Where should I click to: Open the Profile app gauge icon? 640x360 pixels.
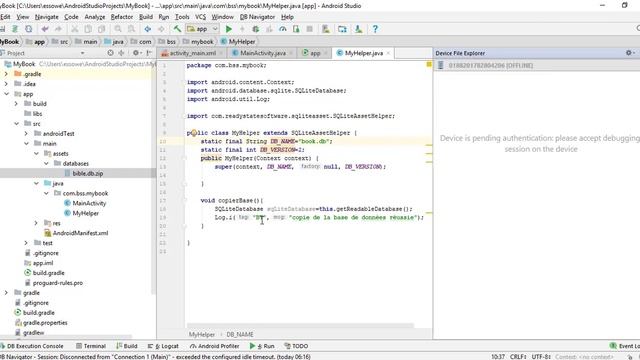tap(282, 29)
